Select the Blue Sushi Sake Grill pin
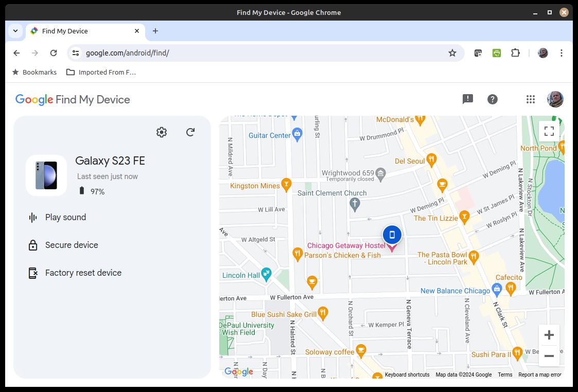 tap(323, 313)
